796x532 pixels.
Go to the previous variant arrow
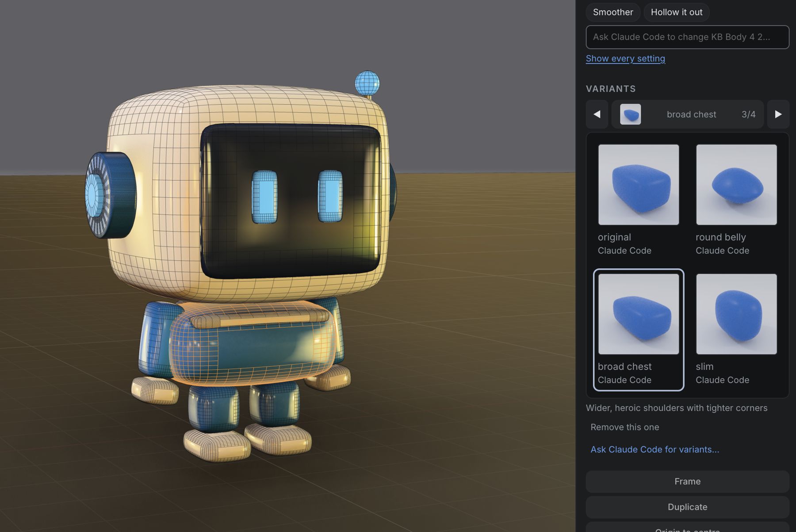[x=597, y=114]
